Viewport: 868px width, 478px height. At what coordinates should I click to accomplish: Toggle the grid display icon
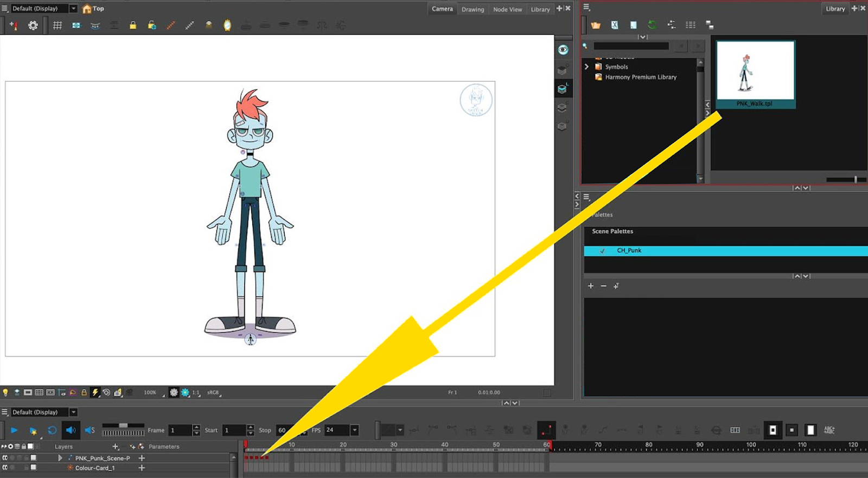(57, 25)
